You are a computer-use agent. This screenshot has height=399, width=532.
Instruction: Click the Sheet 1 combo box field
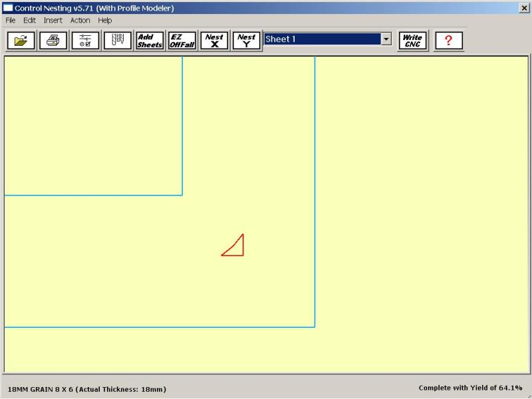click(x=323, y=39)
